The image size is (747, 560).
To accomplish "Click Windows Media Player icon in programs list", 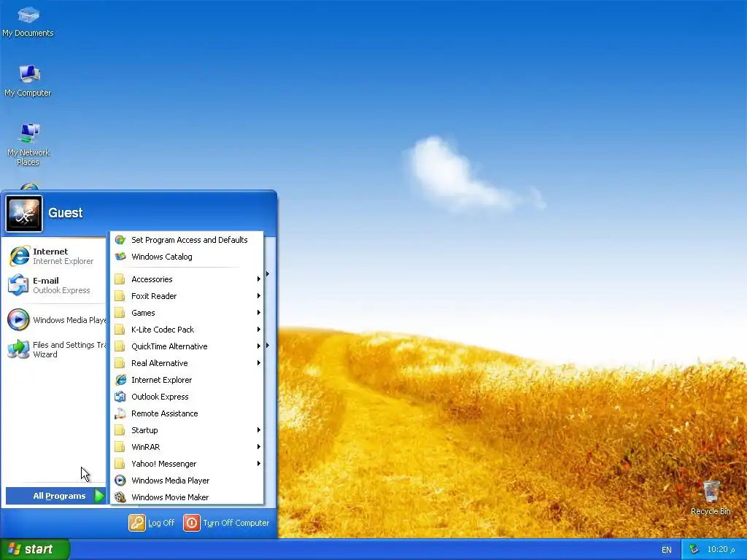I will coord(120,481).
